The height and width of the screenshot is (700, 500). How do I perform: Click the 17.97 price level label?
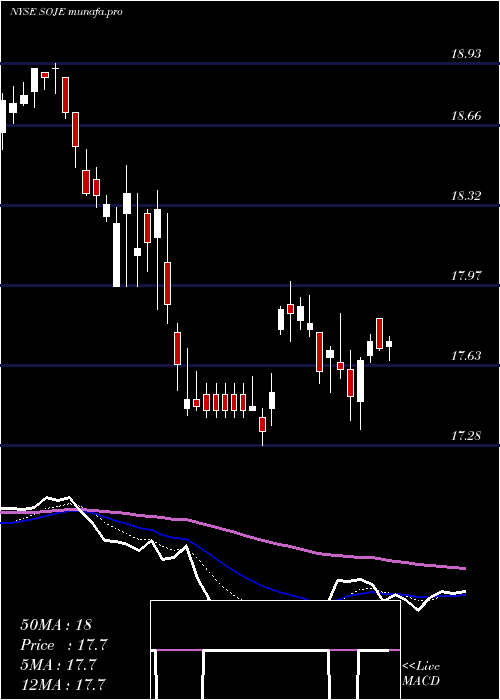(x=467, y=275)
